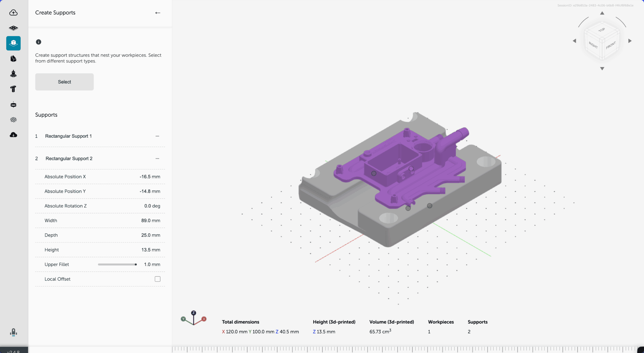Click the cloud upload icon in sidebar
Viewport: 644px width, 353px height.
click(x=13, y=13)
